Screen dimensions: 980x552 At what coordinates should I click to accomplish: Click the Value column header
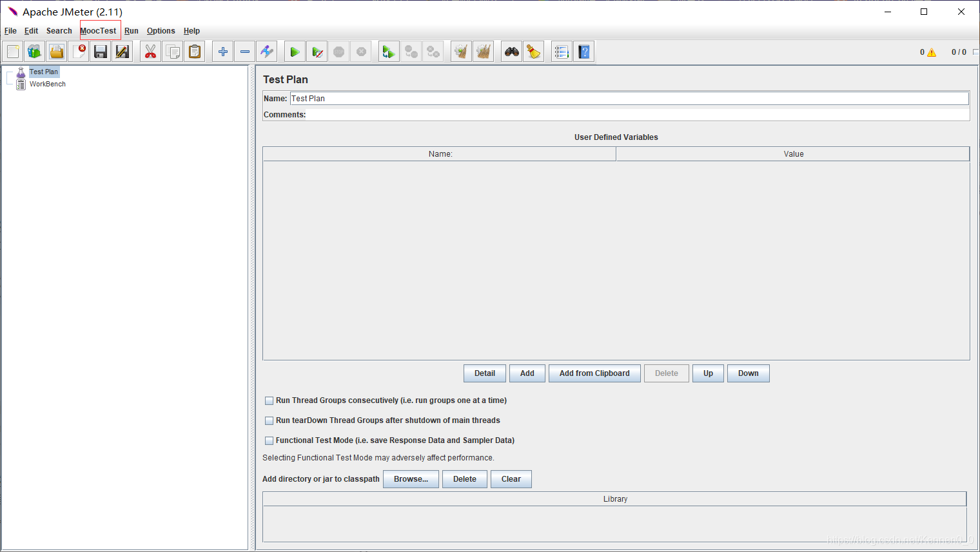coord(793,154)
